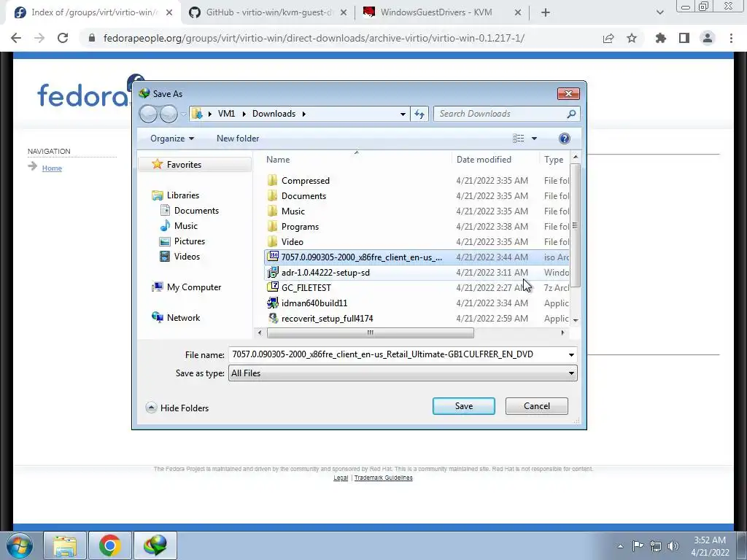
Task: Click the horizontal scrollbar right arrow
Action: pyautogui.click(x=562, y=332)
